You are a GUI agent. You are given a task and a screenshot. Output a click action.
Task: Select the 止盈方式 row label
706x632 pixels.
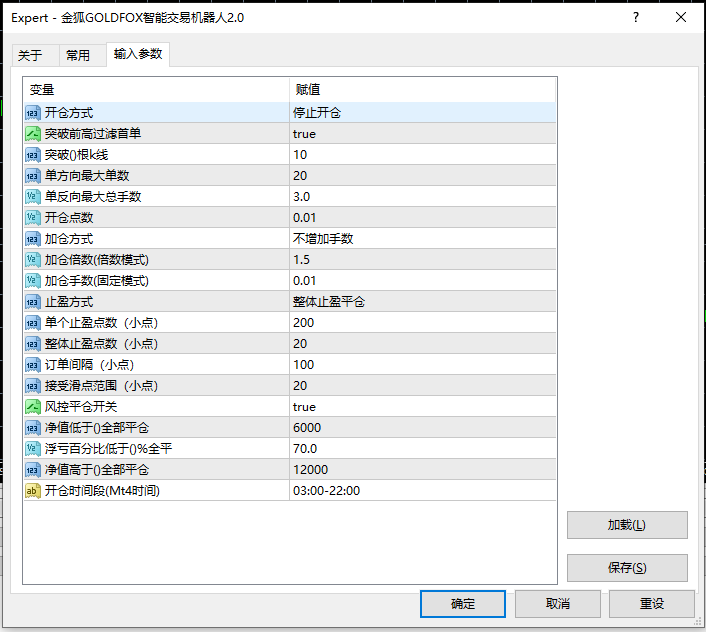tap(69, 302)
